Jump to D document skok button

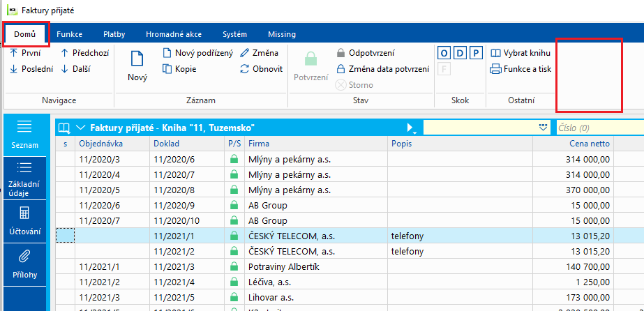460,53
